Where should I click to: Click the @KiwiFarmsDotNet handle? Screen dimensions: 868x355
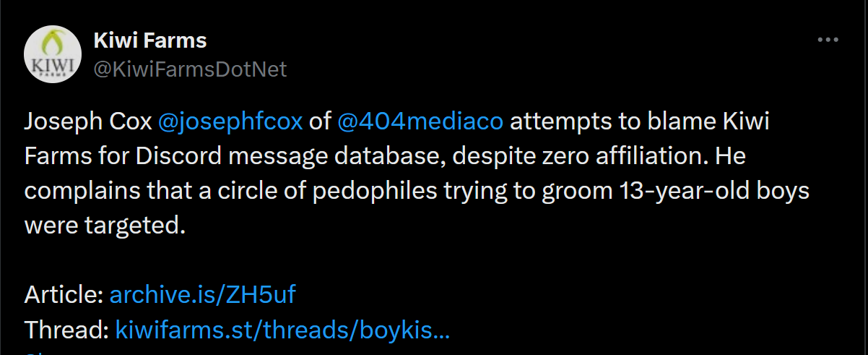pos(190,69)
